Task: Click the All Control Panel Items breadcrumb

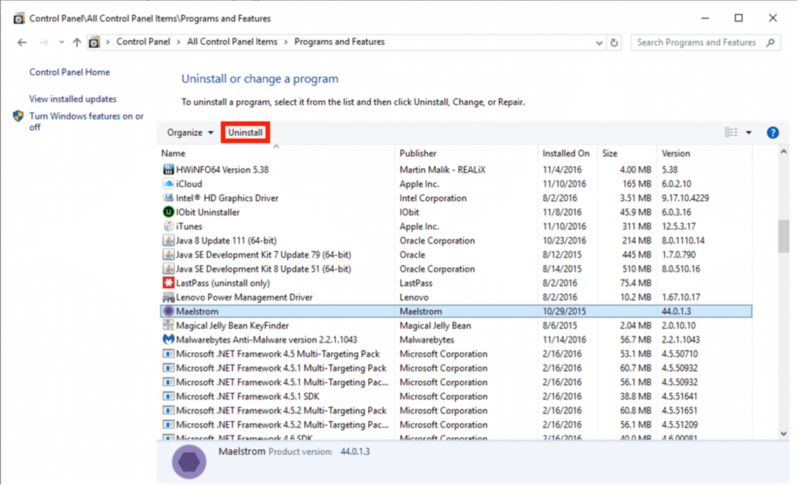Action: pos(232,42)
